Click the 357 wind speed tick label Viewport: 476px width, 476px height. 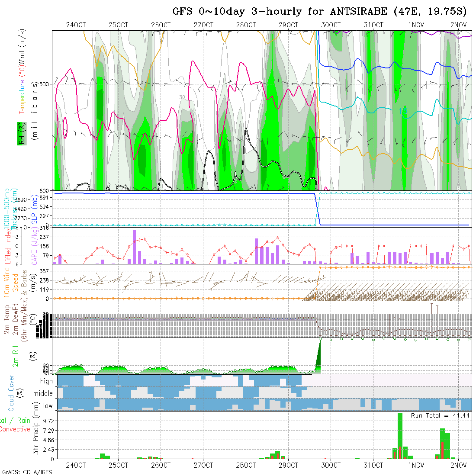(45, 271)
